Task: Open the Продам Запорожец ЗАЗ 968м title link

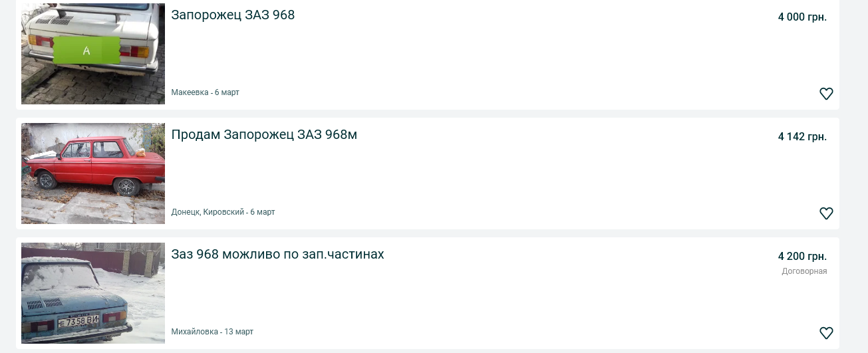Action: 264,135
